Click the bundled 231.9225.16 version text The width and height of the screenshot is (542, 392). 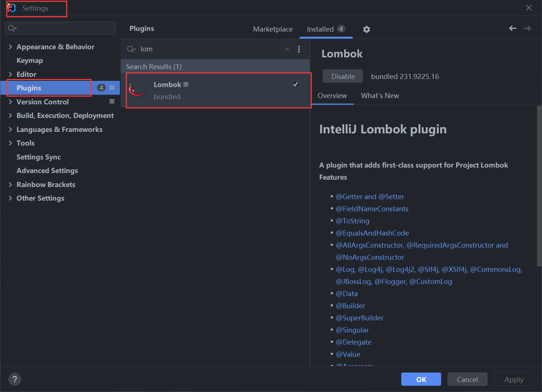(405, 76)
